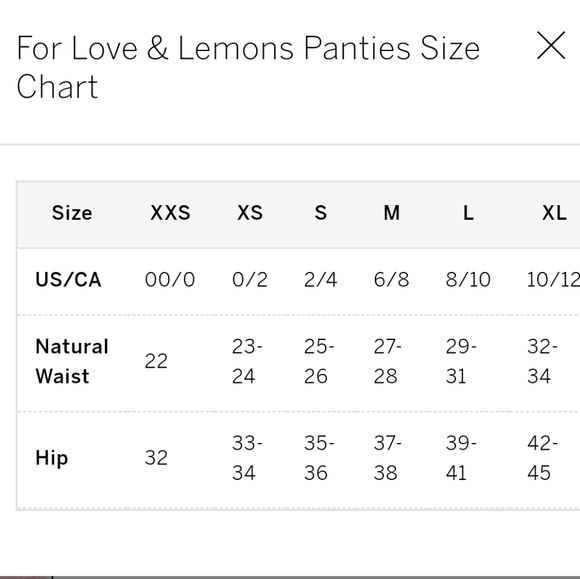Click the 6/8 US/CA cell

pyautogui.click(x=391, y=280)
